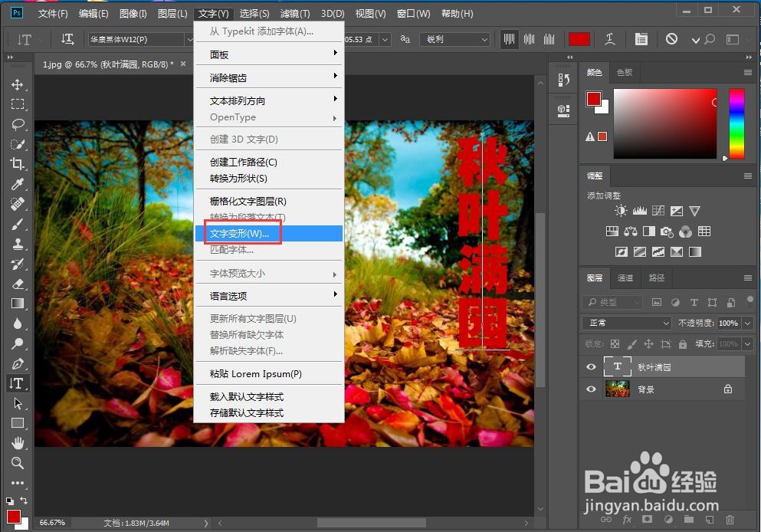
Task: Hide the 秋叶满园 text layer
Action: 590,366
